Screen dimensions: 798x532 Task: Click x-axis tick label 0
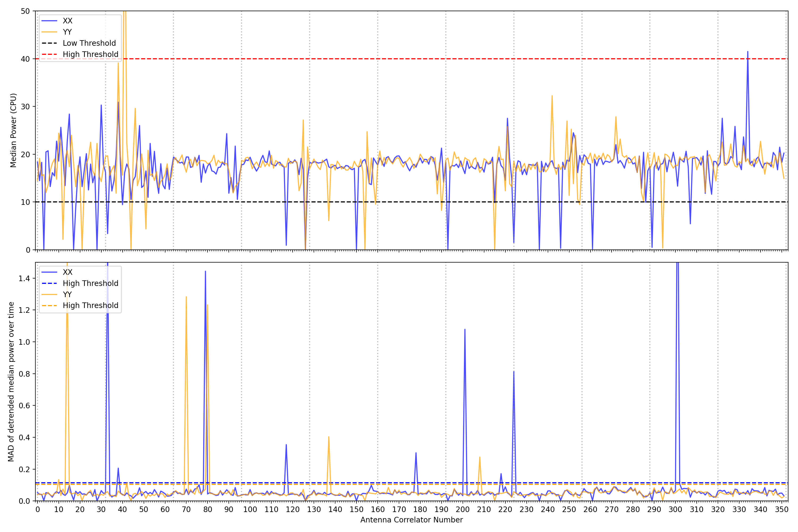37,509
